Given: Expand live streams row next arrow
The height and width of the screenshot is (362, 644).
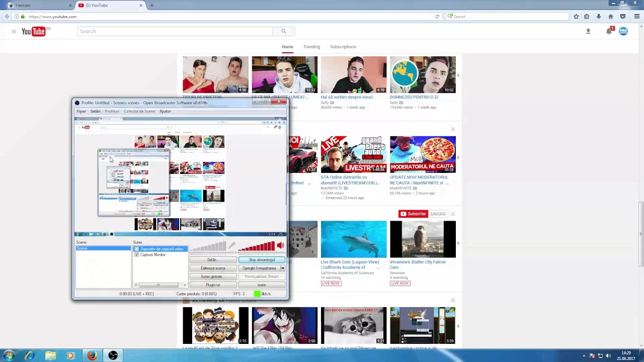Looking at the screenshot, I should (458, 243).
